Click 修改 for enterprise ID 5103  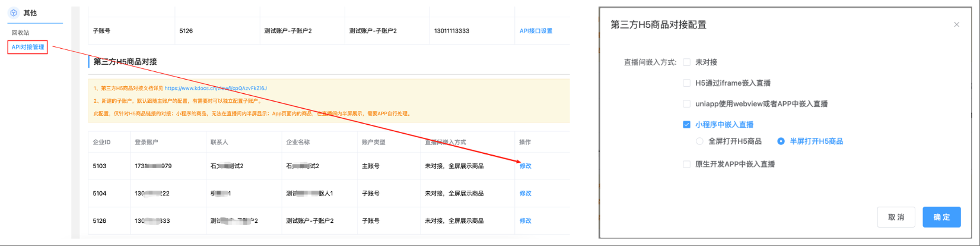(525, 166)
